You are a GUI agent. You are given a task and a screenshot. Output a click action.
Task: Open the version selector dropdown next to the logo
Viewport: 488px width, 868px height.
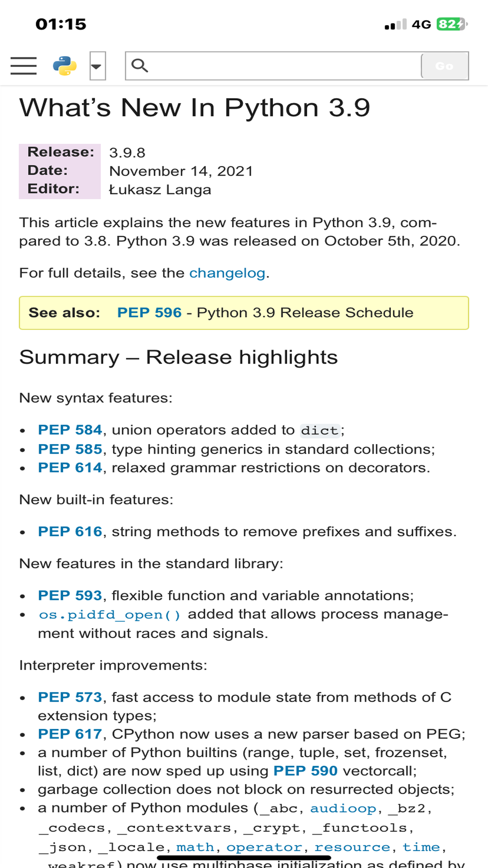click(97, 66)
